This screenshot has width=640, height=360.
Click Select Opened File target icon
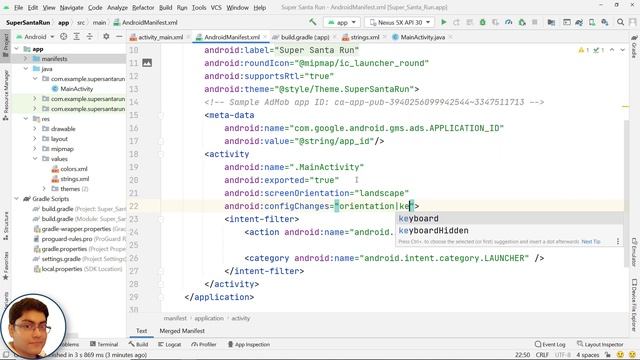pyautogui.click(x=64, y=37)
